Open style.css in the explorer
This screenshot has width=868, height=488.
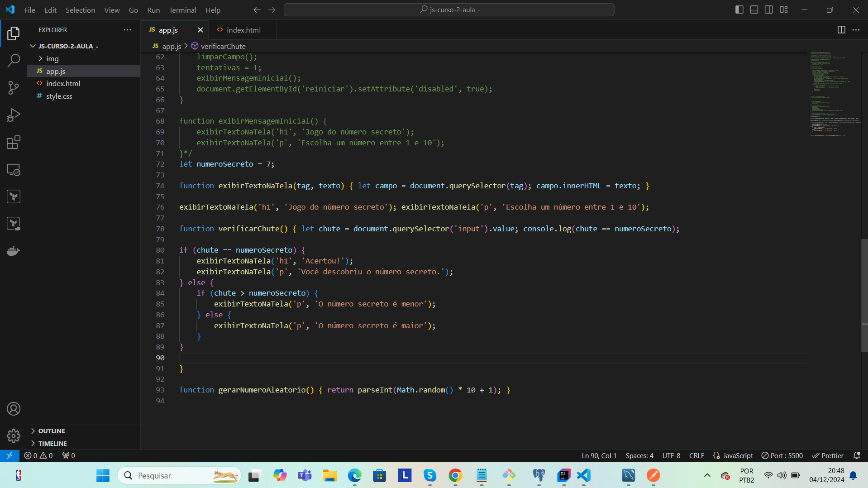tap(84, 96)
